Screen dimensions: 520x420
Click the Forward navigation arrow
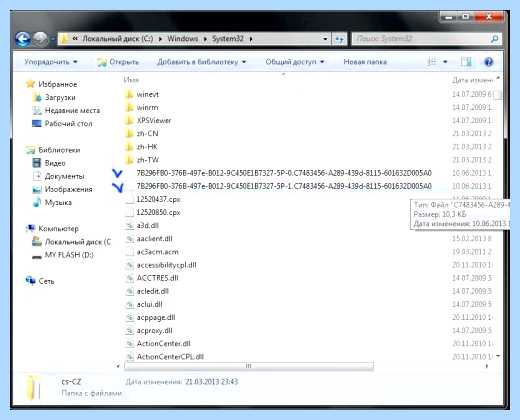point(41,39)
